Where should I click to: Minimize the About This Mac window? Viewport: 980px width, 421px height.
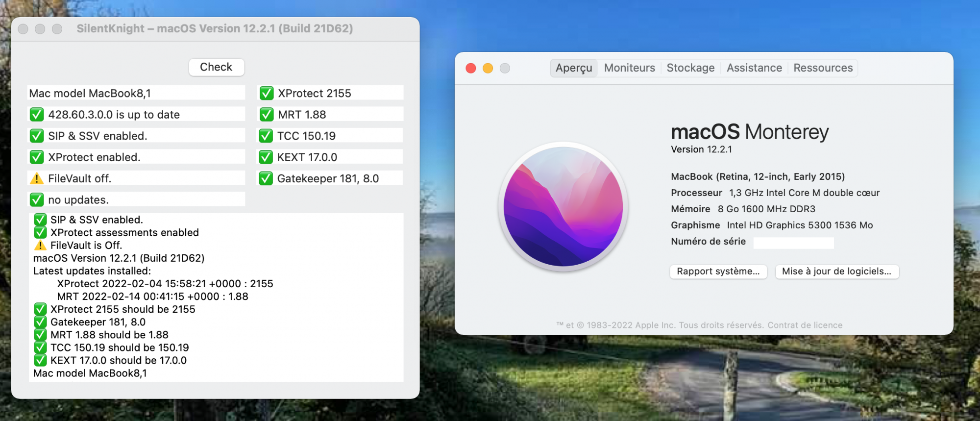point(488,68)
